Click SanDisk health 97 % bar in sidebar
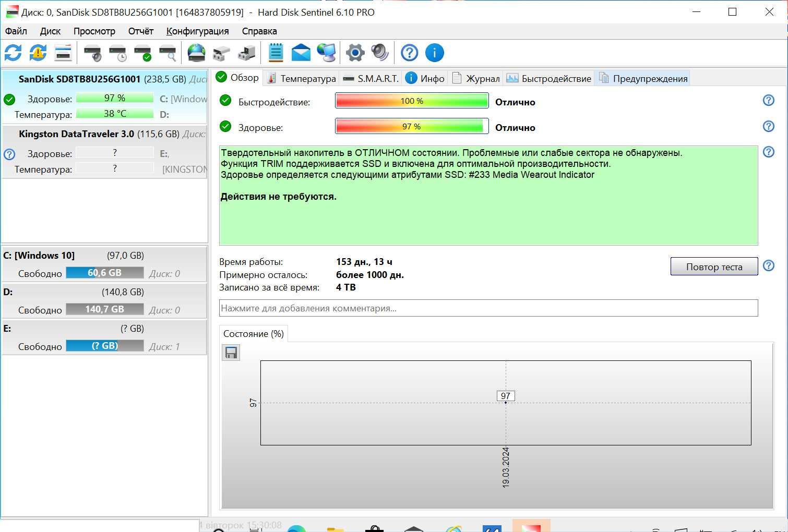Screen dimensions: 788x532 [x=115, y=98]
